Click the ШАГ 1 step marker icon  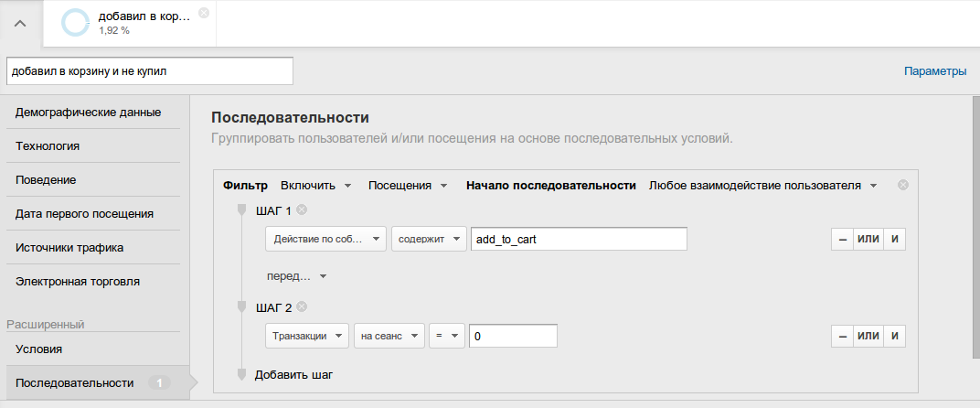[x=242, y=209]
